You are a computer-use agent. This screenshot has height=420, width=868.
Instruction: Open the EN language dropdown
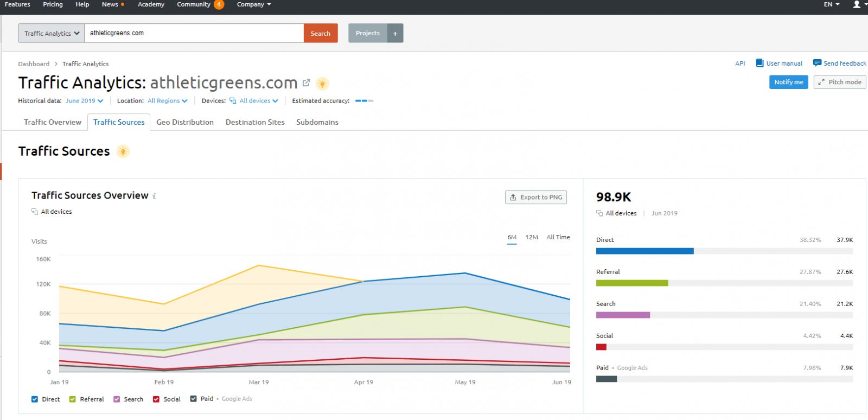pyautogui.click(x=832, y=4)
